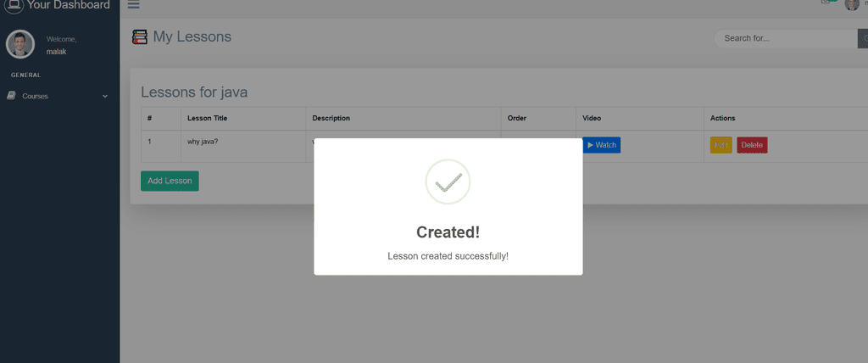Click the Your Dashboard title link
This screenshot has width=868, height=363.
[x=68, y=5]
